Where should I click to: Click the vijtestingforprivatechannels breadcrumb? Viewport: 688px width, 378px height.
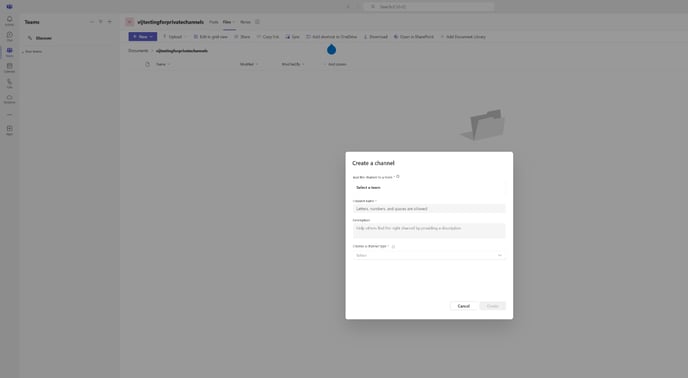tap(182, 51)
